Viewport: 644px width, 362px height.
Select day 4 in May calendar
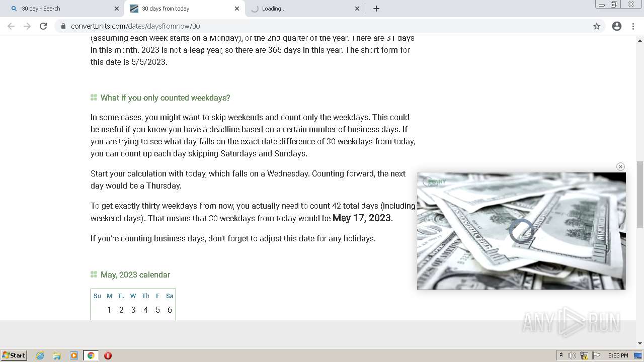tap(145, 310)
